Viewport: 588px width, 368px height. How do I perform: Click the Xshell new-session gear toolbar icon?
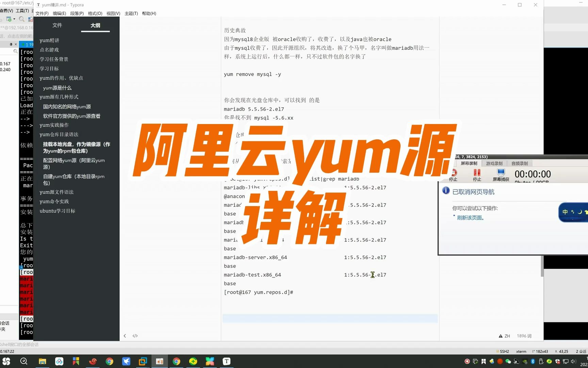click(9, 19)
